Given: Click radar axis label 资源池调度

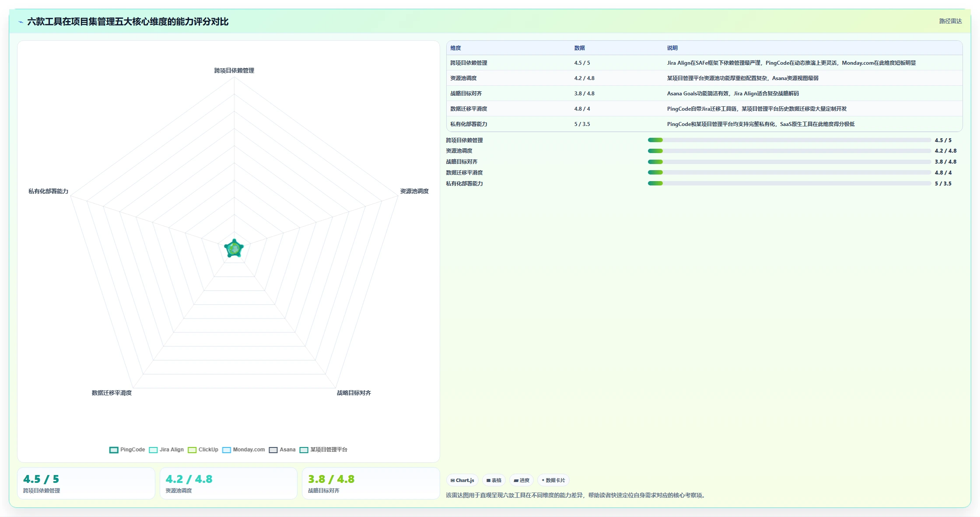Looking at the screenshot, I should (x=414, y=191).
